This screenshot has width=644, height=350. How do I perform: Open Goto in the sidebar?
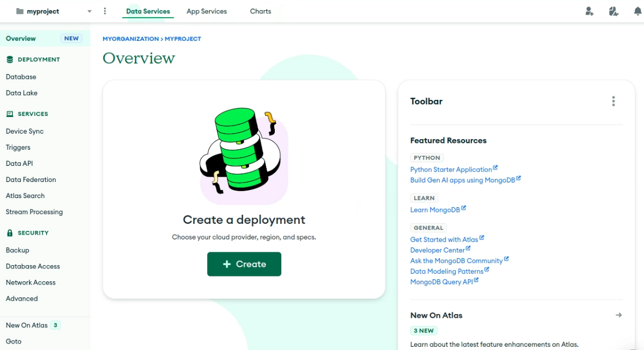coord(13,341)
